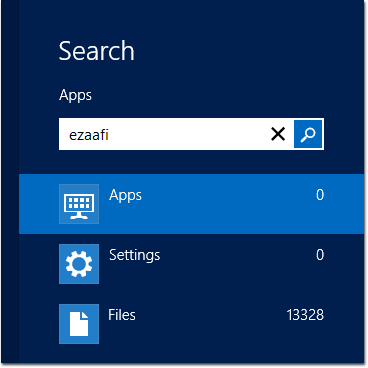Select the Files search category label
Image resolution: width=368 pixels, height=368 pixels.
[122, 315]
